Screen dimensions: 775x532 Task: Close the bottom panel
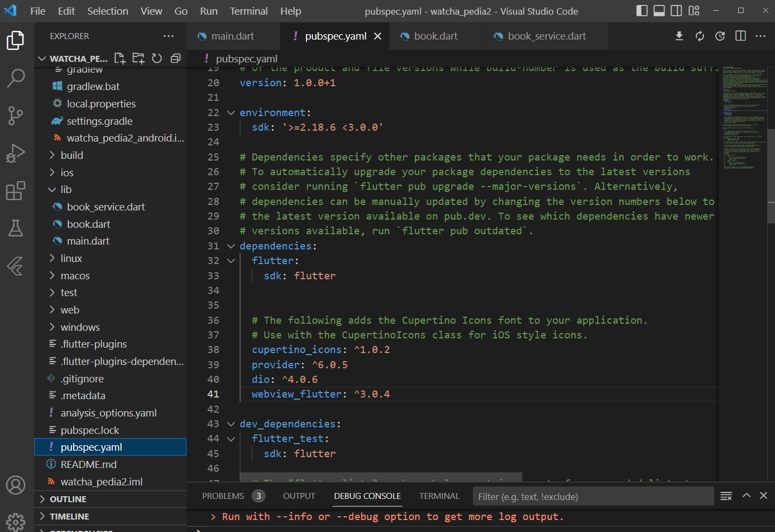[x=764, y=495]
